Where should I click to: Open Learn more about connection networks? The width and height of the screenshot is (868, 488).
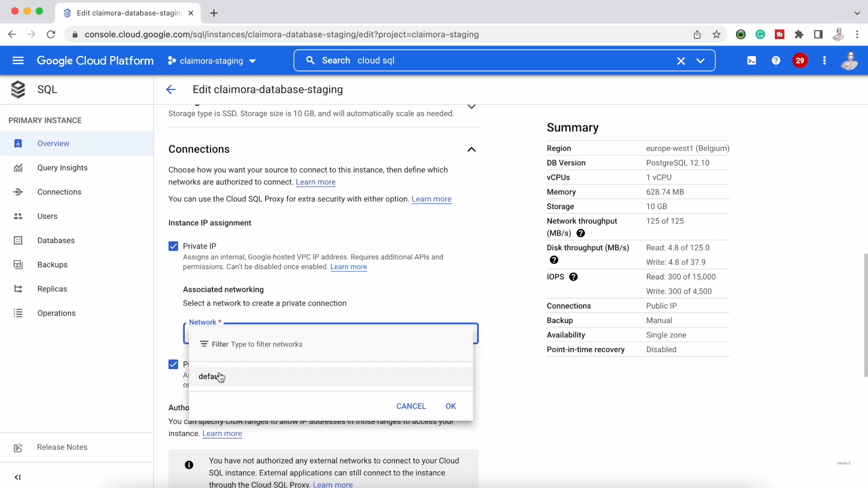click(316, 182)
